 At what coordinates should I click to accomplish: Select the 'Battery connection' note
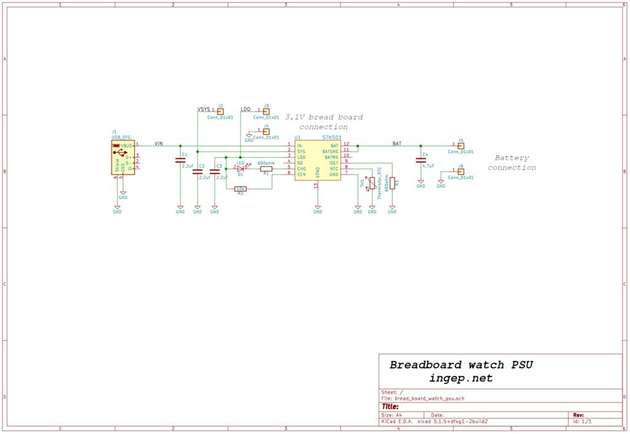(511, 163)
